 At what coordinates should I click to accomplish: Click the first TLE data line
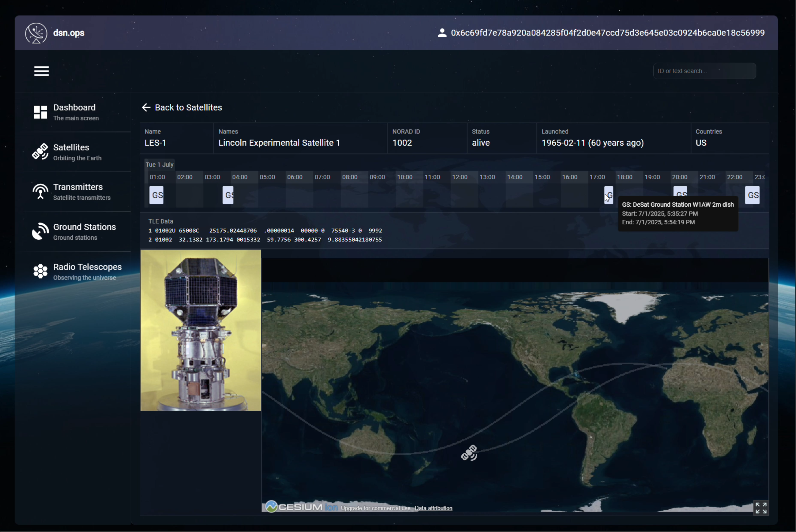[265, 231]
